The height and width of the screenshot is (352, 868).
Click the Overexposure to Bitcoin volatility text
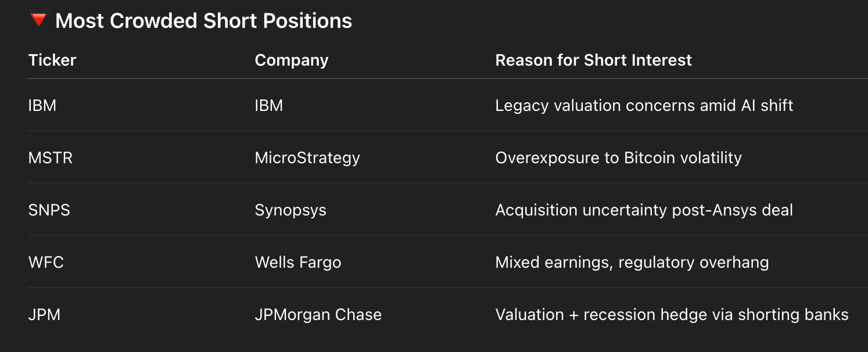(619, 158)
